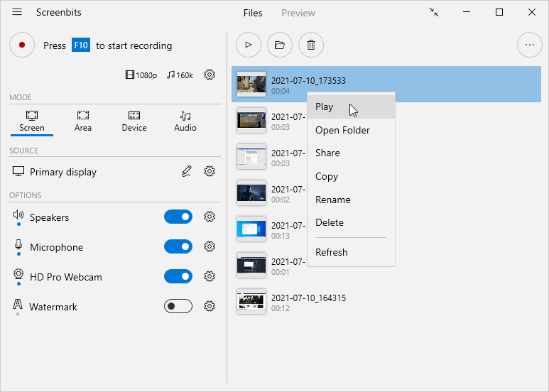Click thumbnail of recording 2021-07-10_173533

251,84
